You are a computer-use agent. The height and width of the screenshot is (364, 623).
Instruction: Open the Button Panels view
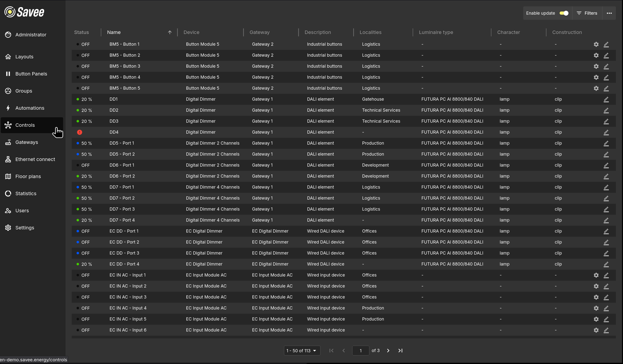[x=31, y=74]
